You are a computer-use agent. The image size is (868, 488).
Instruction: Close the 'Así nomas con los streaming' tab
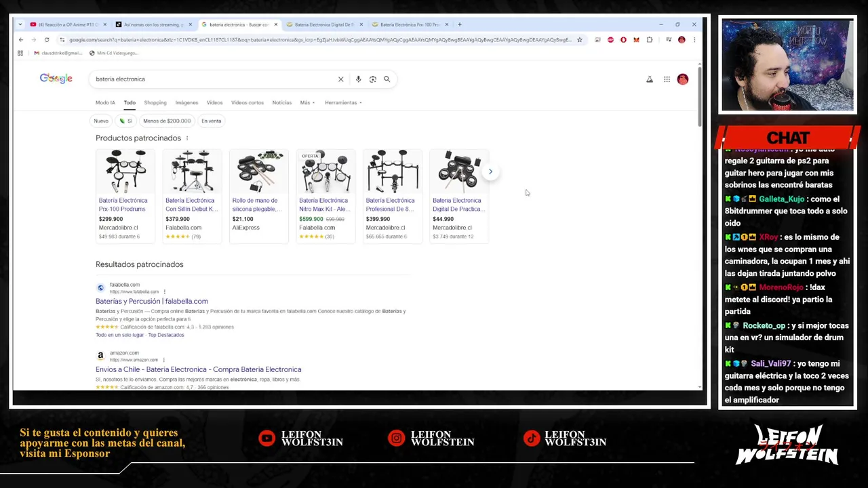click(x=190, y=24)
